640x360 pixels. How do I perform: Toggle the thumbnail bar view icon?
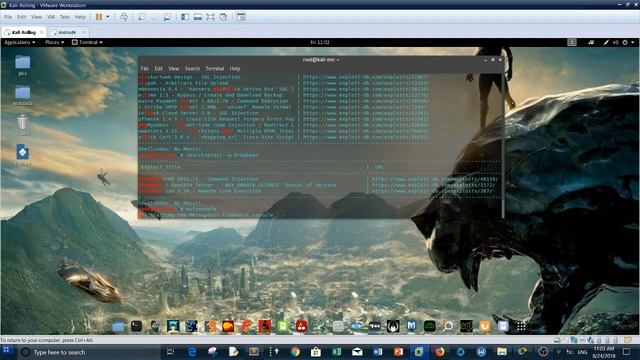[198, 17]
